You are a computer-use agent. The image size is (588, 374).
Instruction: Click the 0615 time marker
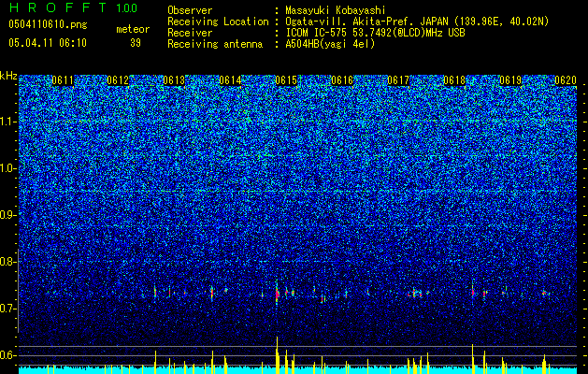point(286,80)
